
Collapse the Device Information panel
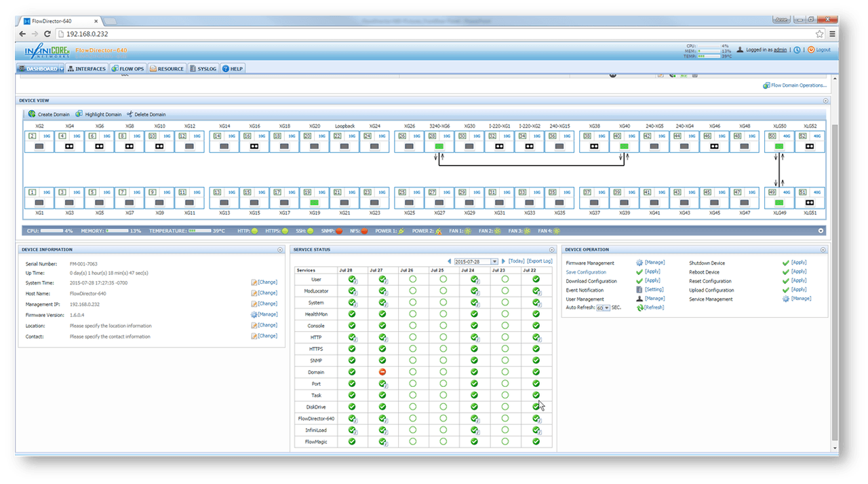tap(280, 250)
